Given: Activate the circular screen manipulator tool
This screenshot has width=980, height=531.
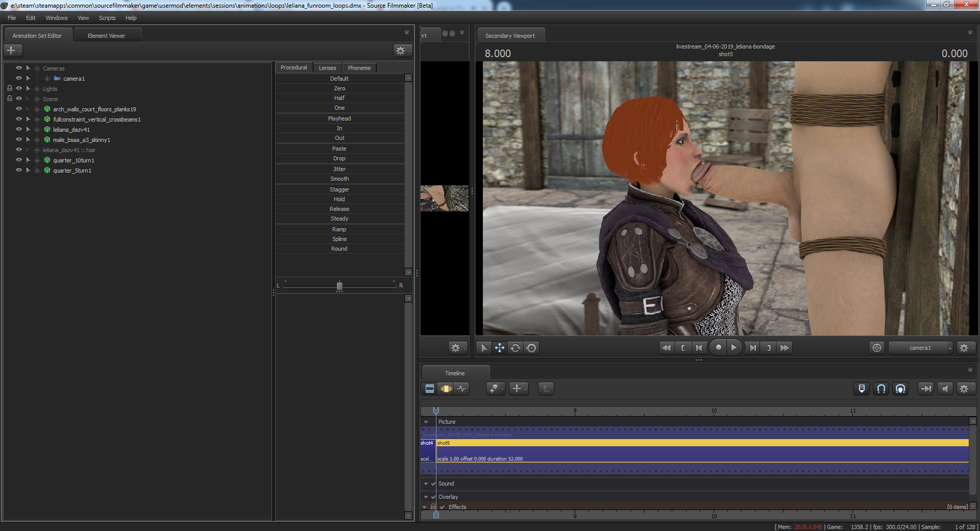Looking at the screenshot, I should (531, 348).
